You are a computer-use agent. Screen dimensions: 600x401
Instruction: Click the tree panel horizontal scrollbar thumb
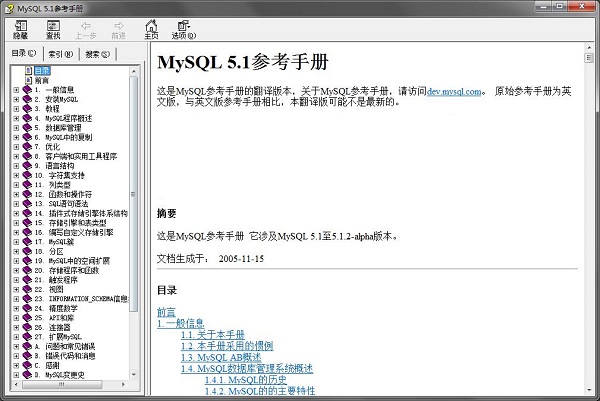(62, 384)
